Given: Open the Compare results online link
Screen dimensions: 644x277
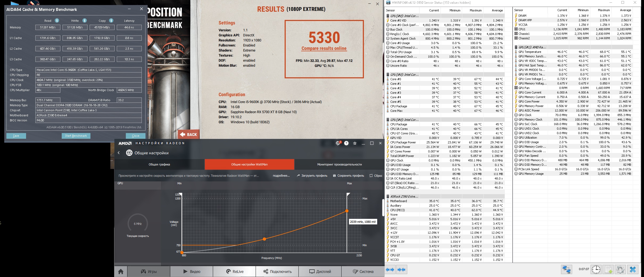Looking at the screenshot, I should [x=324, y=48].
